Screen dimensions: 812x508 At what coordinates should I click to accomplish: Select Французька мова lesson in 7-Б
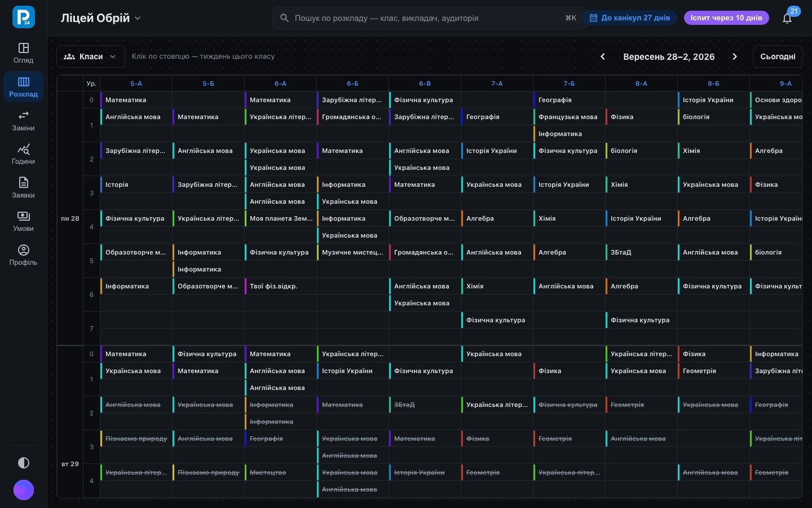coord(569,117)
